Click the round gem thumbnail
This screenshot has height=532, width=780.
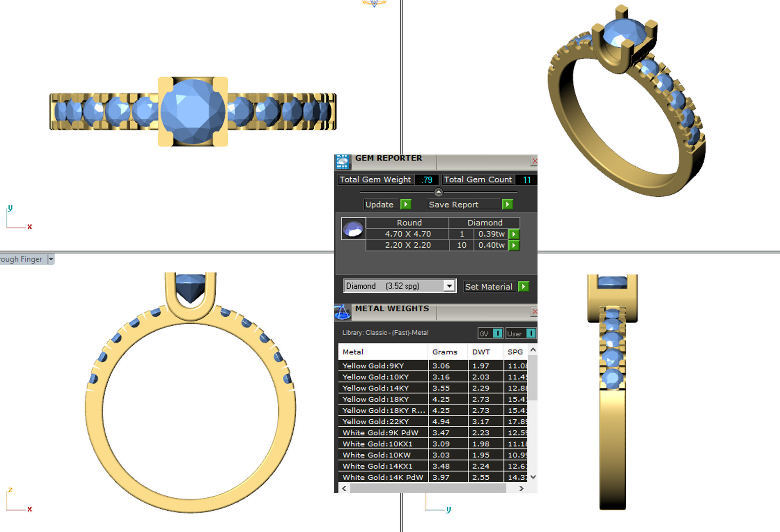[354, 229]
